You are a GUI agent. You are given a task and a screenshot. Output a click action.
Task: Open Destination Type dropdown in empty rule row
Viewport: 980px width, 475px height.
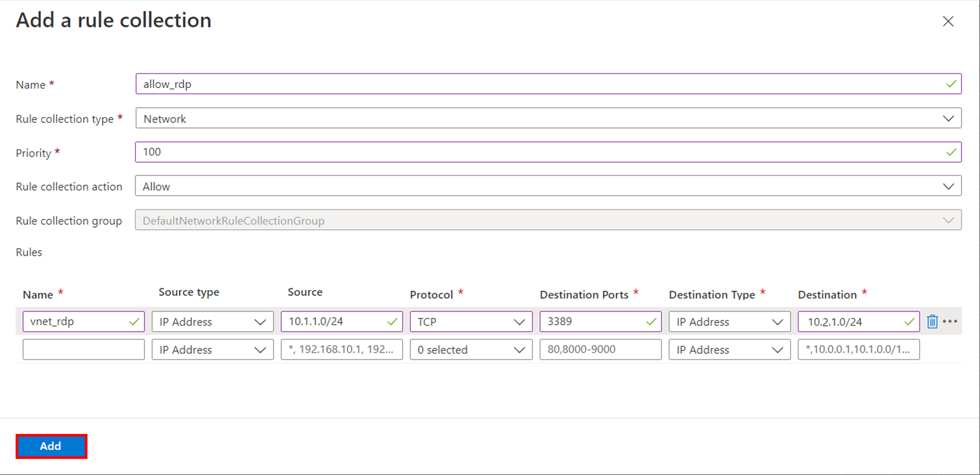point(730,350)
